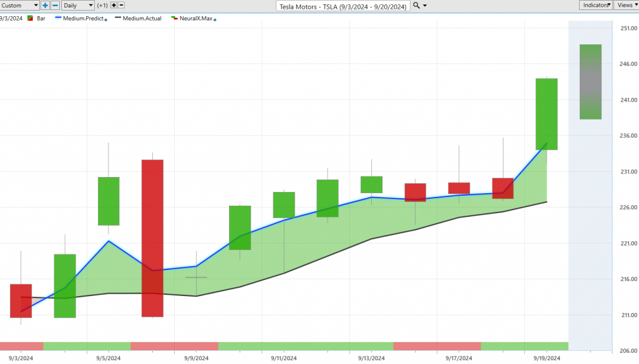Click the small dot after NeuralX.Max label
The width and height of the screenshot is (639, 364).
click(x=215, y=19)
